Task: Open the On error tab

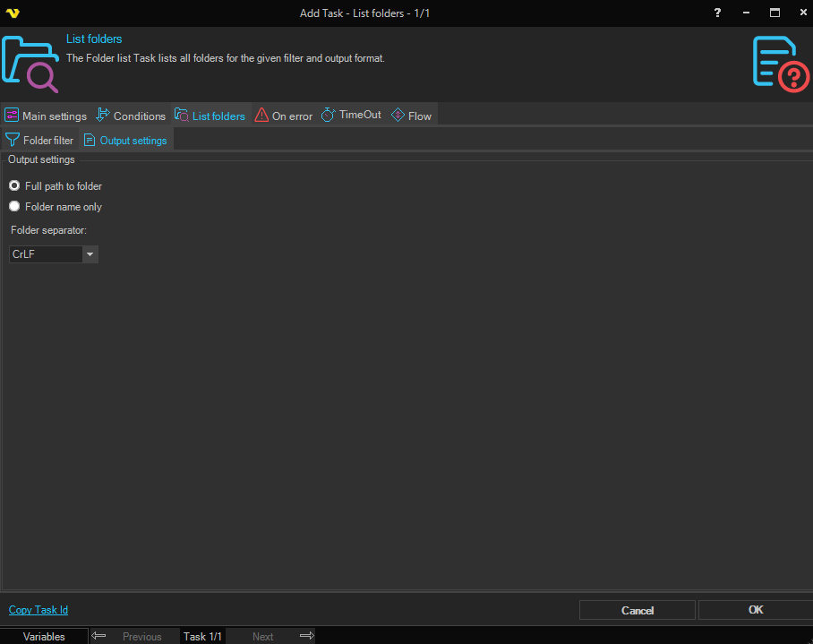Action: 284,116
